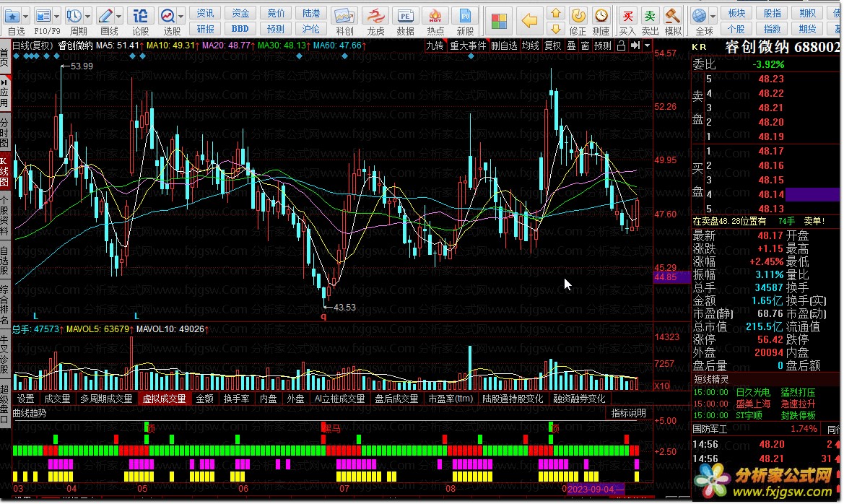844x504 pixels.
Task: Open the PE 数据 data icon
Action: tap(405, 16)
